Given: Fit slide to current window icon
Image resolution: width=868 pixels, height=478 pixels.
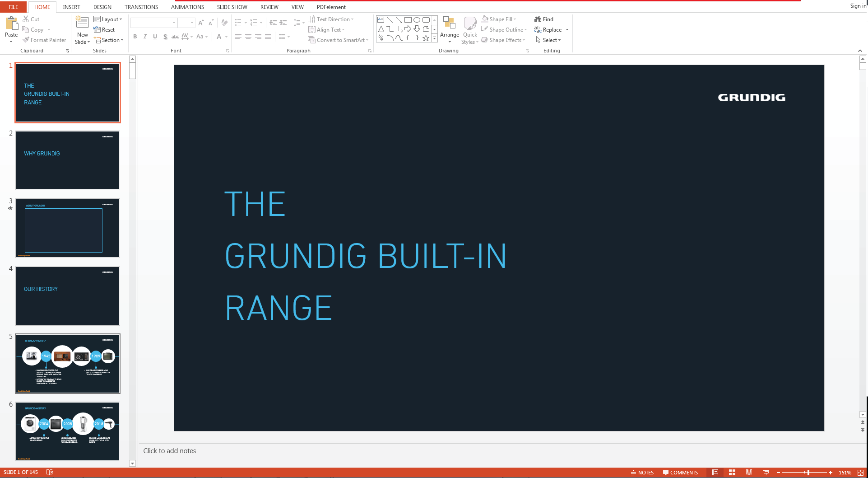Looking at the screenshot, I should (860, 473).
